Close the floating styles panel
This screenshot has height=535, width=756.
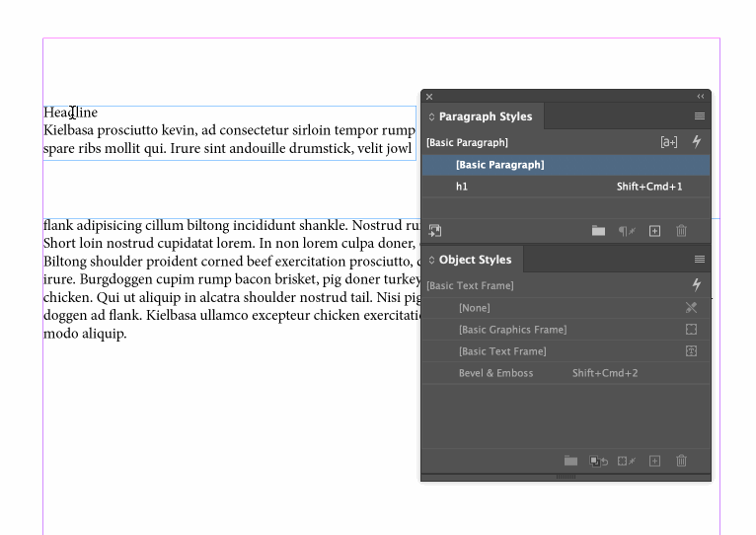[x=429, y=97]
